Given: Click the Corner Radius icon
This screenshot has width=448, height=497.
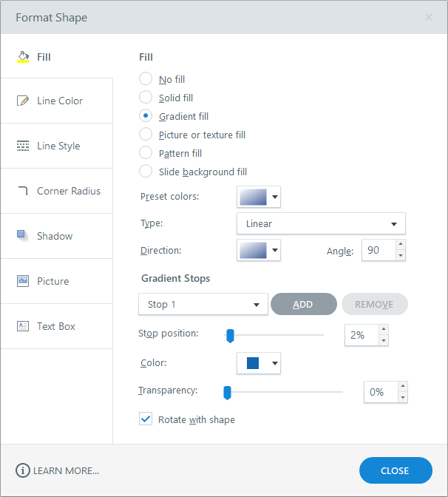Looking at the screenshot, I should pyautogui.click(x=23, y=191).
